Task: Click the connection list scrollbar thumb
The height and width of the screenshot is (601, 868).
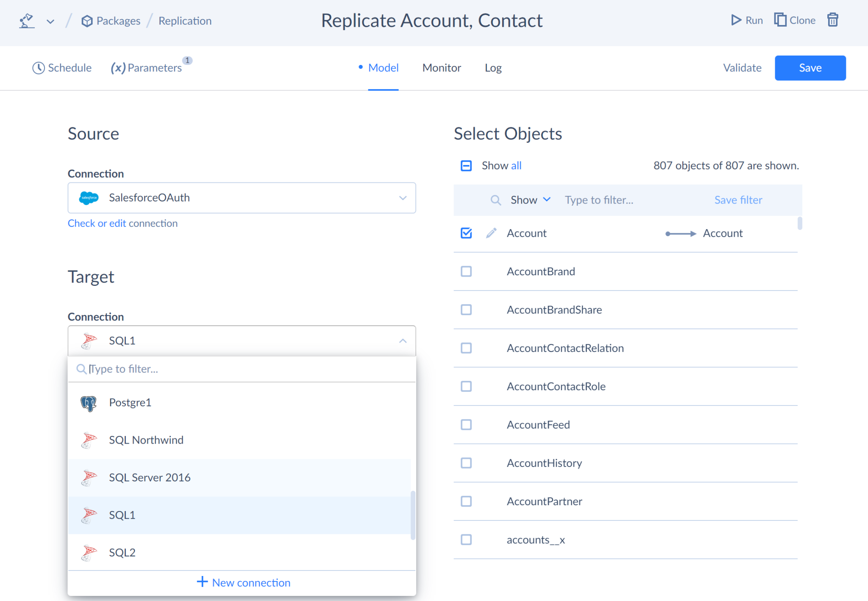Action: tap(413, 515)
